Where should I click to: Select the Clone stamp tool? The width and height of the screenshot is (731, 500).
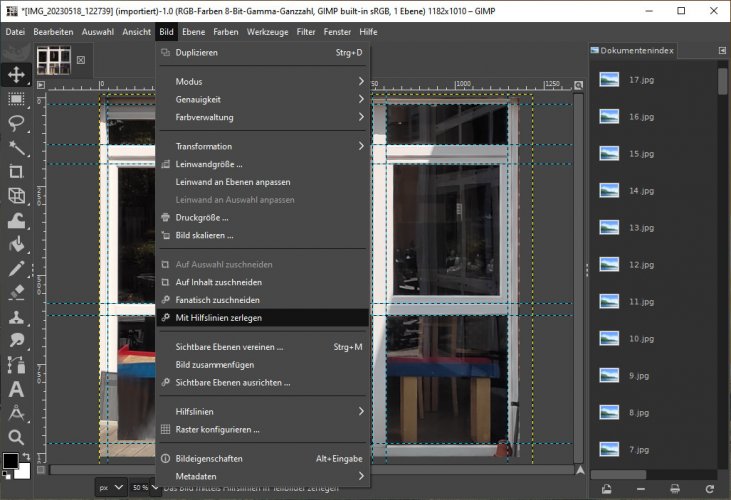coord(16,317)
